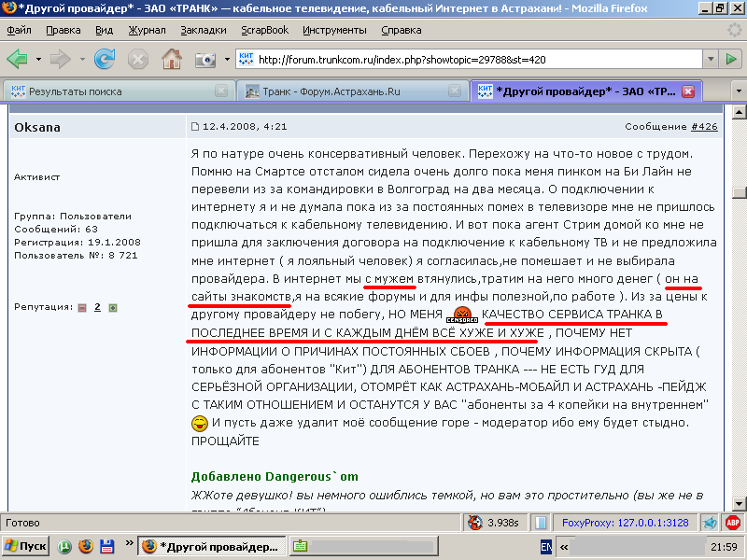Open the Forward button history dropdown
Viewport: 747px width, 560px height.
tap(82, 60)
